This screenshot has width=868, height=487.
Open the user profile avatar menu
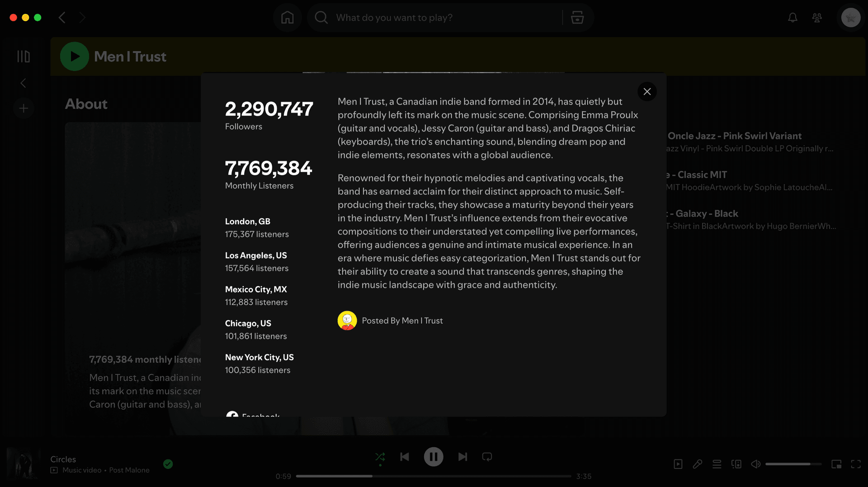tap(851, 18)
